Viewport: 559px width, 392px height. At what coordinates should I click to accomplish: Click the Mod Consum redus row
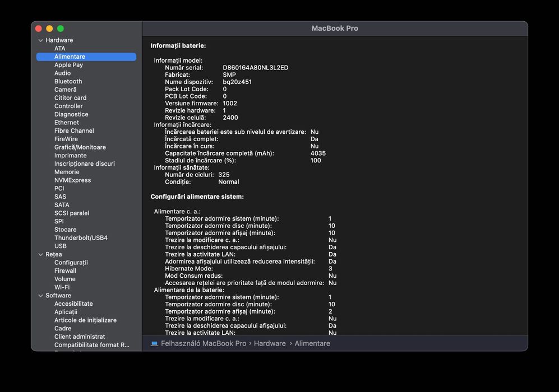pos(250,276)
